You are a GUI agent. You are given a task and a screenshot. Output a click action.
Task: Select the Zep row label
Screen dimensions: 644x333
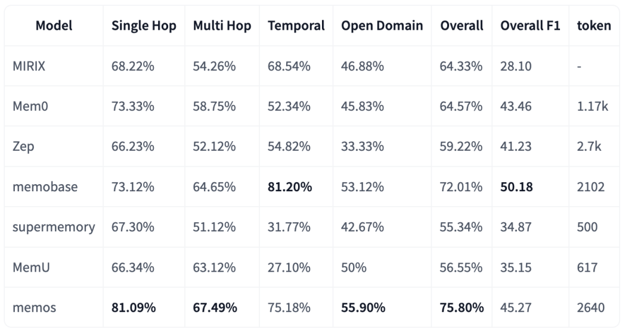point(23,147)
